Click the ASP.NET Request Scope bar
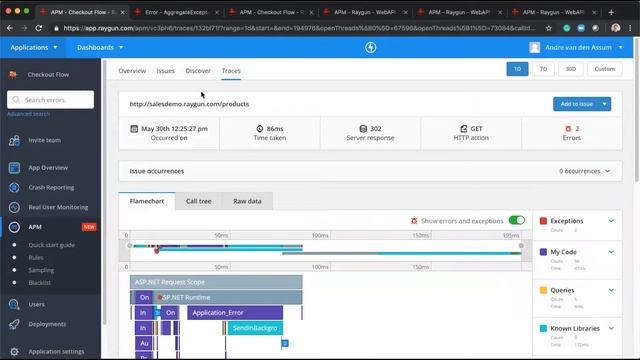640x360 pixels. 216,282
